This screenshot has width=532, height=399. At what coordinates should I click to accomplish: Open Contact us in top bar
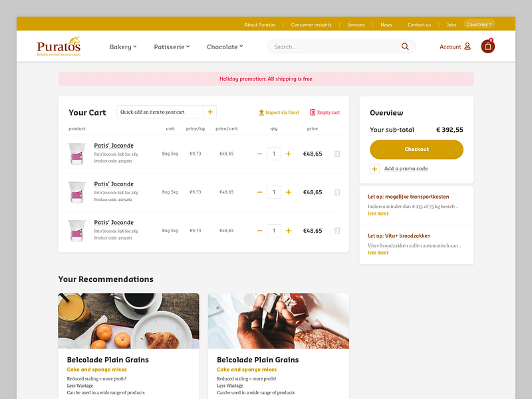[x=420, y=25]
